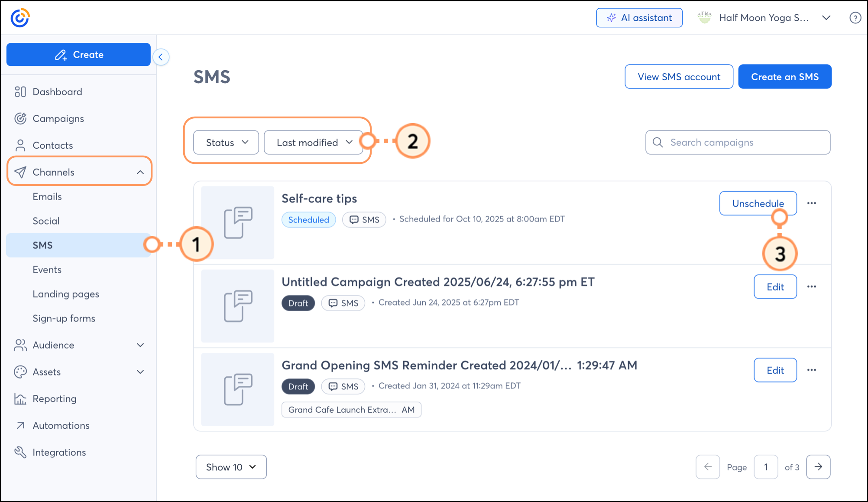Image resolution: width=868 pixels, height=502 pixels.
Task: Open the AI assistant
Action: coord(639,18)
